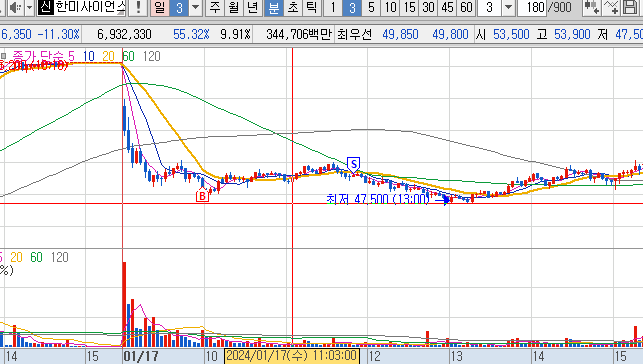Switch chart to 월 (monthly) period

(234, 7)
